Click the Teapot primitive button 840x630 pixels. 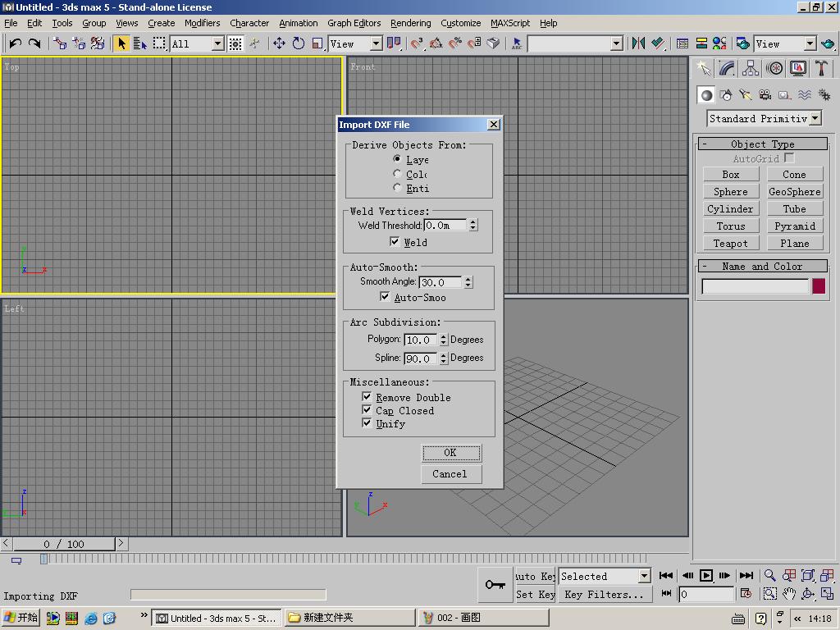(731, 243)
